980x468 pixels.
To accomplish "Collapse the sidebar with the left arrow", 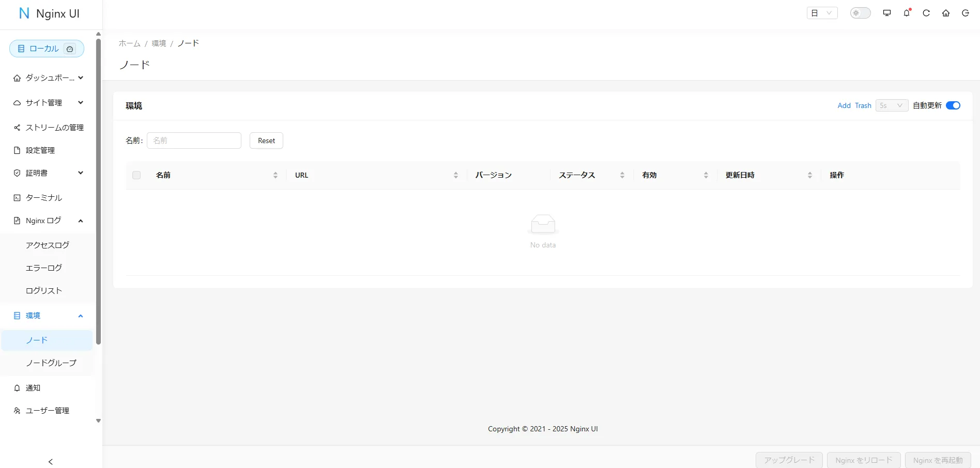I will tap(51, 462).
